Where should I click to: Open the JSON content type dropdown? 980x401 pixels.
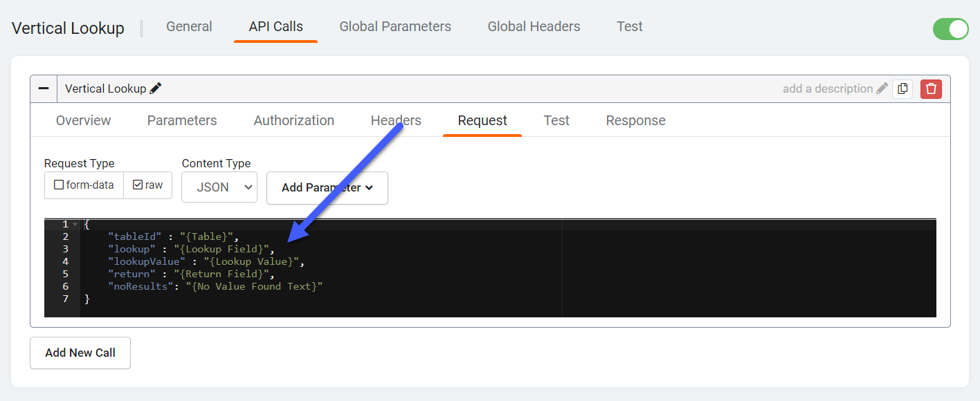[x=219, y=187]
